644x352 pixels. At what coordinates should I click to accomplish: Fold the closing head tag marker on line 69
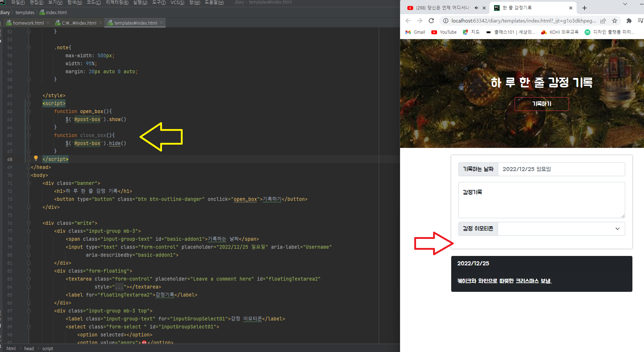pos(29,167)
